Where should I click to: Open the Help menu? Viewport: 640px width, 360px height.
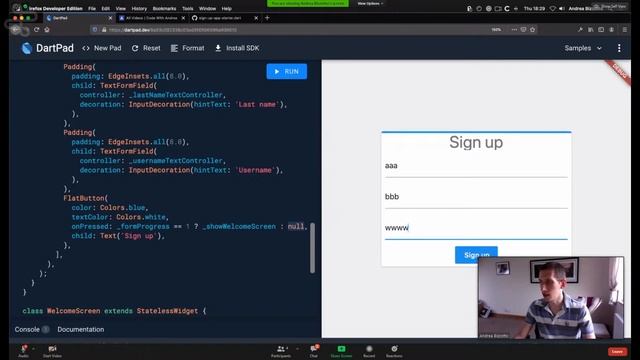point(227,8)
